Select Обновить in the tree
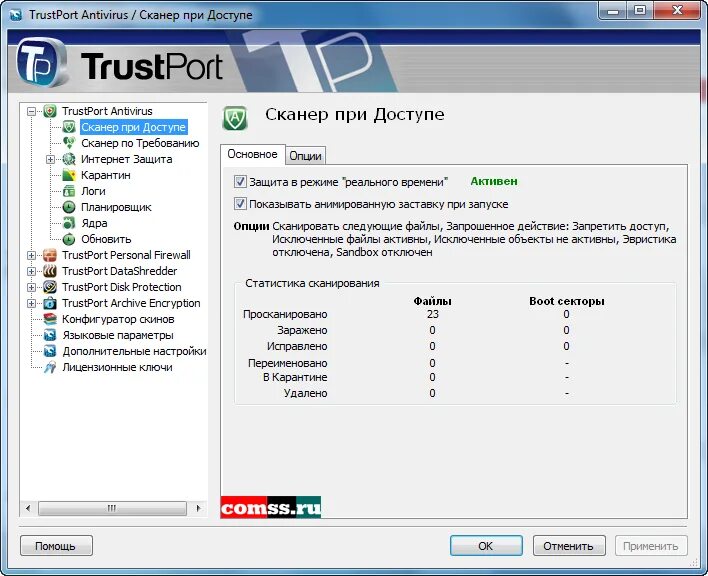The height and width of the screenshot is (576, 708). 106,239
